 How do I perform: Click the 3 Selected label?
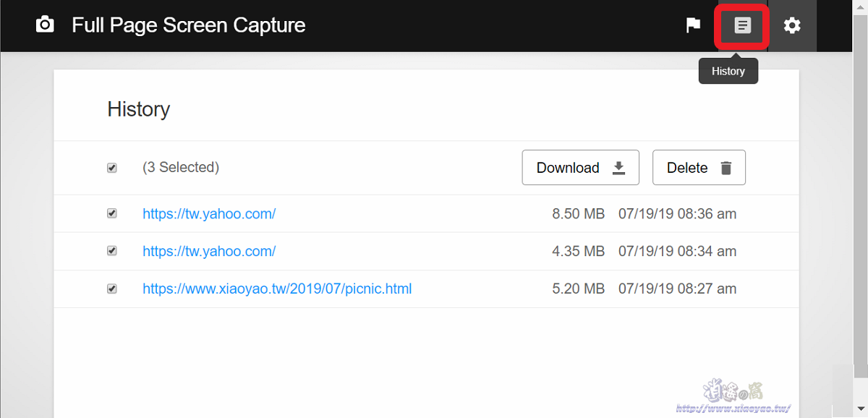pos(181,167)
